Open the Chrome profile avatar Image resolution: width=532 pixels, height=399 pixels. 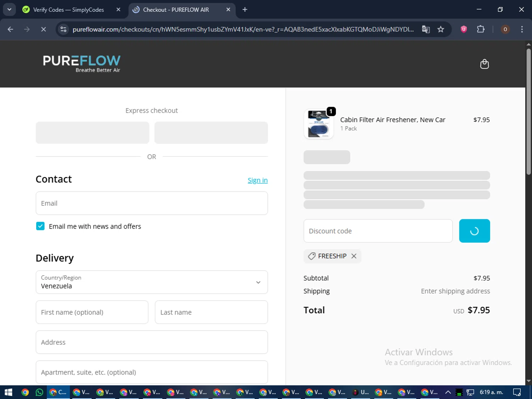pos(505,29)
